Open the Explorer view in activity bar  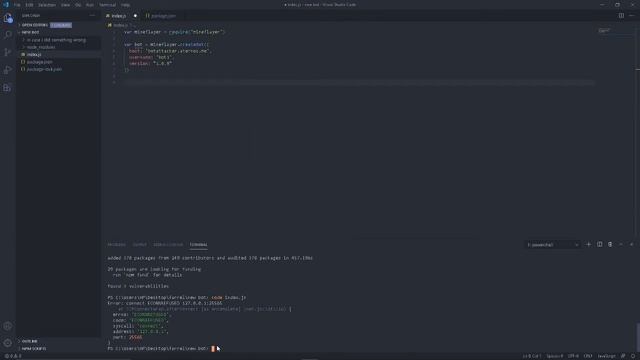(8, 18)
